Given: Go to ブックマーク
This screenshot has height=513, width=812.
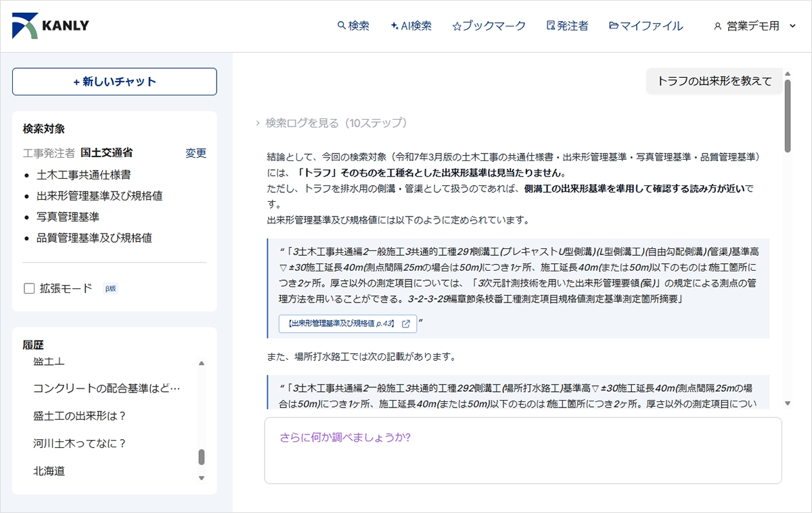Looking at the screenshot, I should (x=489, y=26).
